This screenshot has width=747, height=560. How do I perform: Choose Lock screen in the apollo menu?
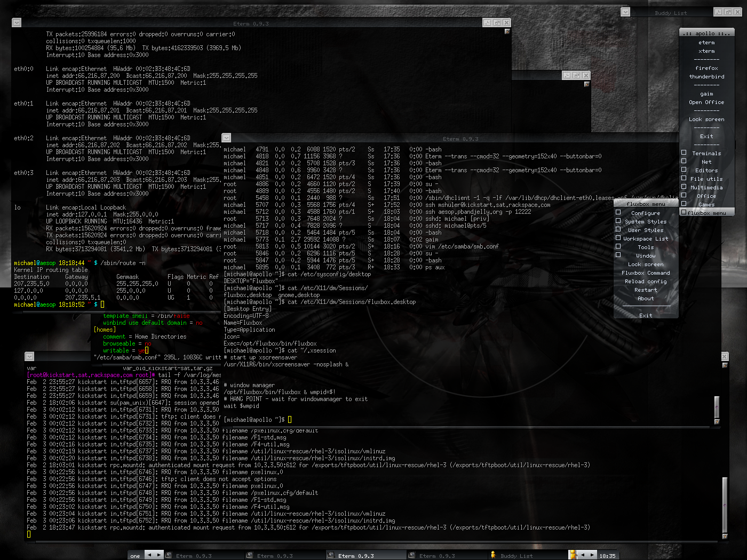click(x=706, y=119)
